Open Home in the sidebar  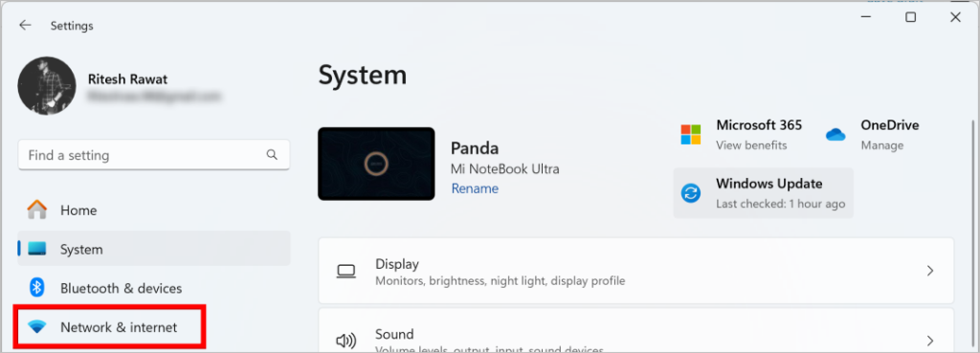pyautogui.click(x=154, y=210)
